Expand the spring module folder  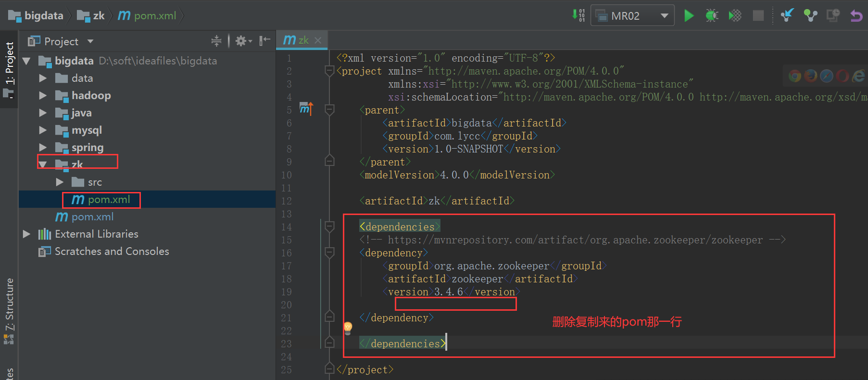click(43, 147)
